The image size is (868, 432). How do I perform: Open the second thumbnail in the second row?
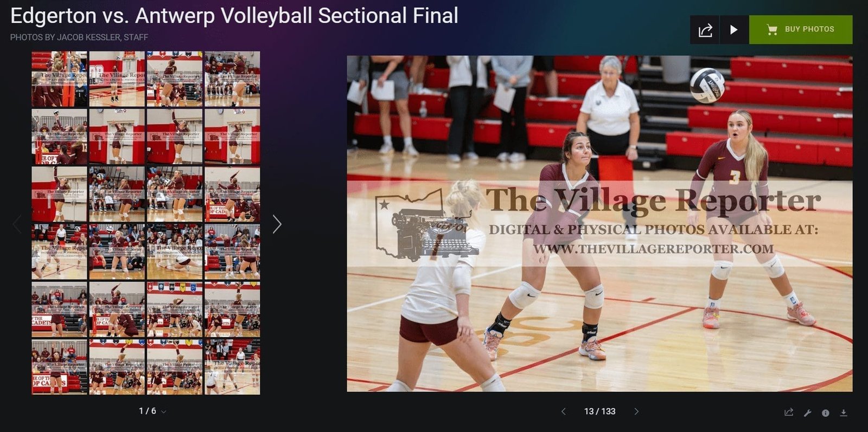[x=117, y=137]
